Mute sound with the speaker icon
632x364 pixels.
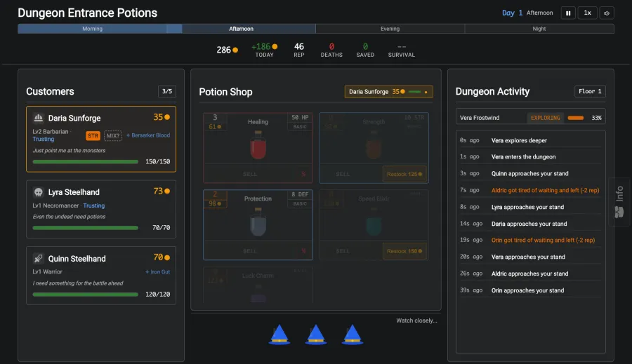[x=607, y=13]
